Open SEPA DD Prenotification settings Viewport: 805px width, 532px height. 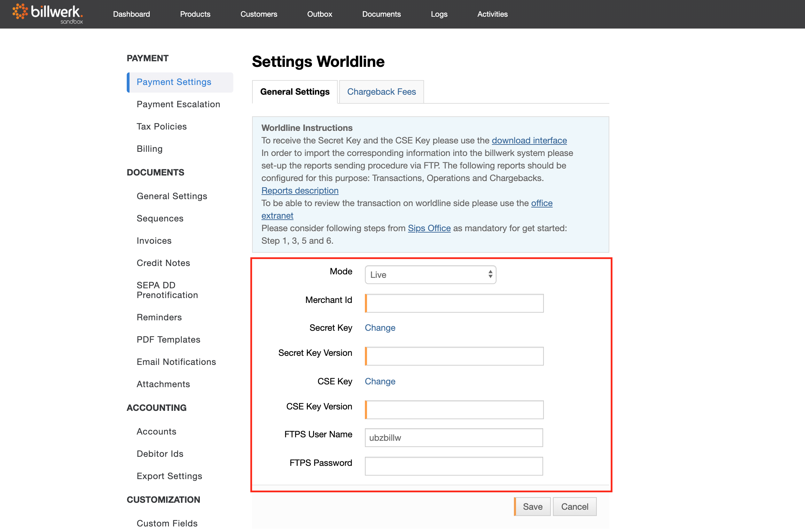[x=167, y=290]
